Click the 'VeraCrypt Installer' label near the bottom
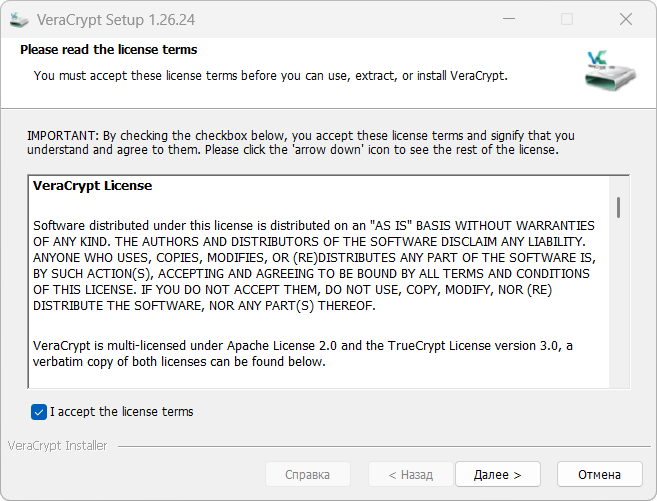The width and height of the screenshot is (657, 501). tap(57, 446)
